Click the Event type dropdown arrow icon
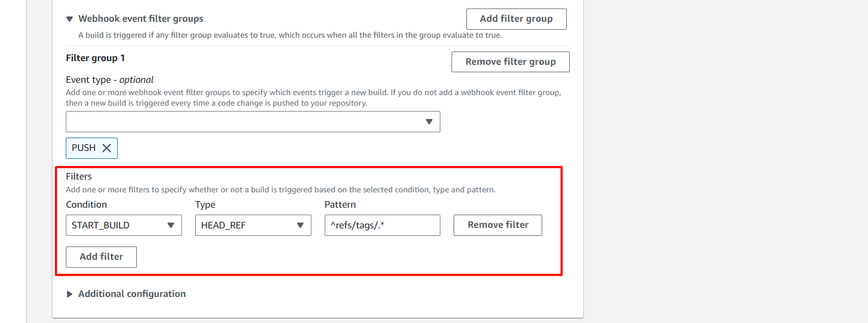Screen dimensions: 868x323 [429, 122]
